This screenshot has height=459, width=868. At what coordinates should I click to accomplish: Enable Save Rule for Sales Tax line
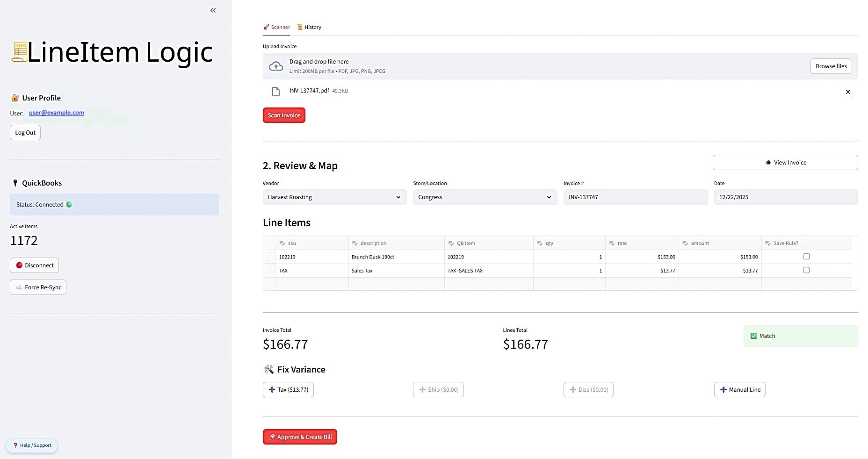[806, 270]
